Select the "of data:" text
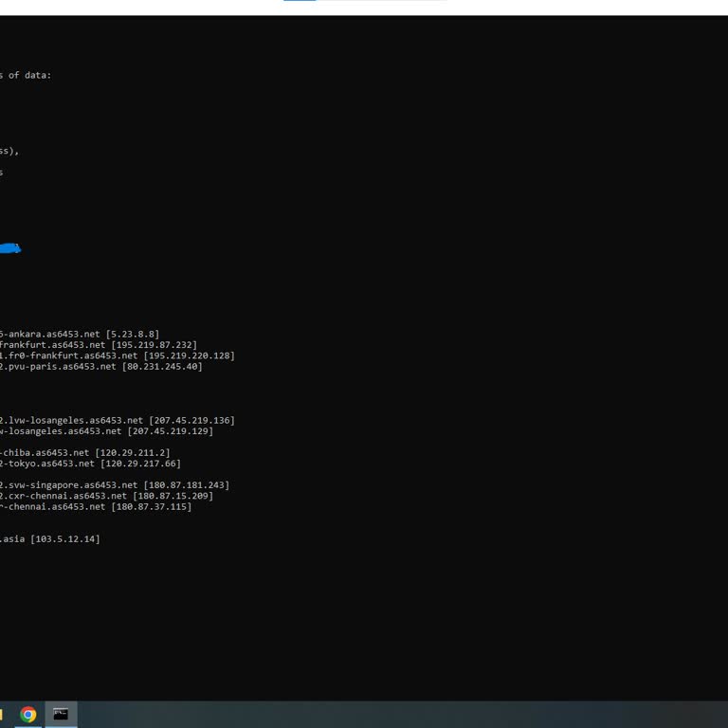 (29, 75)
